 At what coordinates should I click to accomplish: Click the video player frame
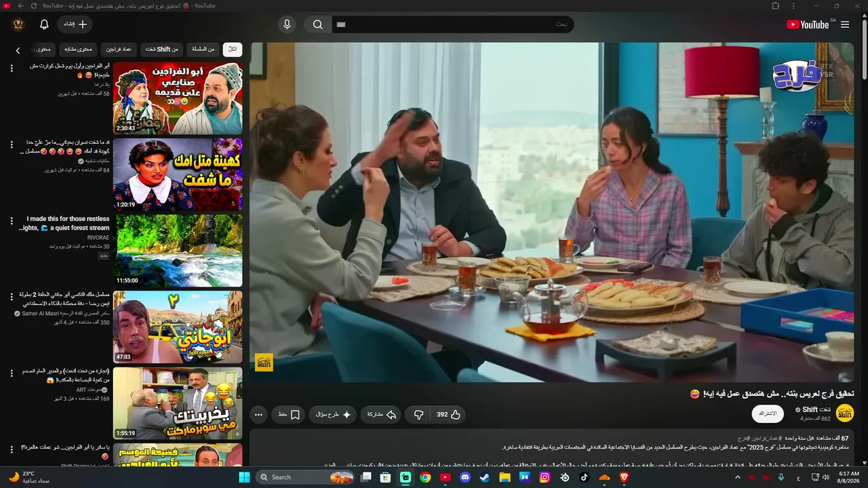tap(552, 212)
